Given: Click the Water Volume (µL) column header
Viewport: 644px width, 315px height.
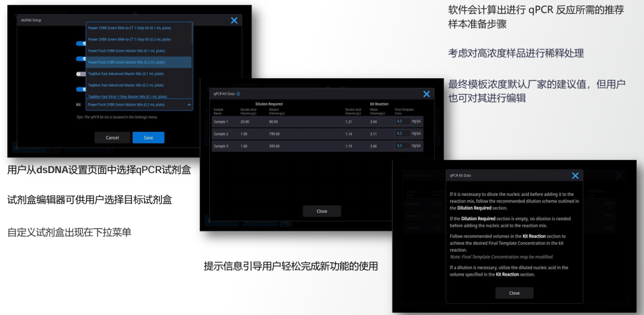Looking at the screenshot, I should point(377,111).
